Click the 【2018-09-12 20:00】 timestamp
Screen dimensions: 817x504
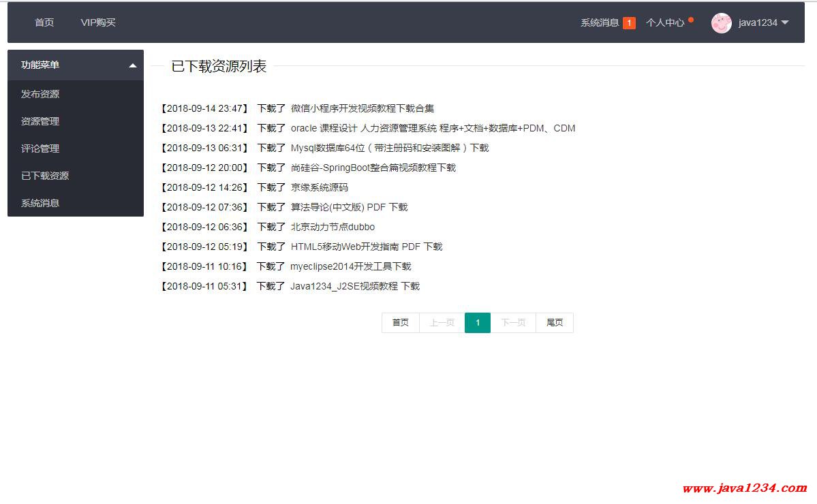pos(205,168)
